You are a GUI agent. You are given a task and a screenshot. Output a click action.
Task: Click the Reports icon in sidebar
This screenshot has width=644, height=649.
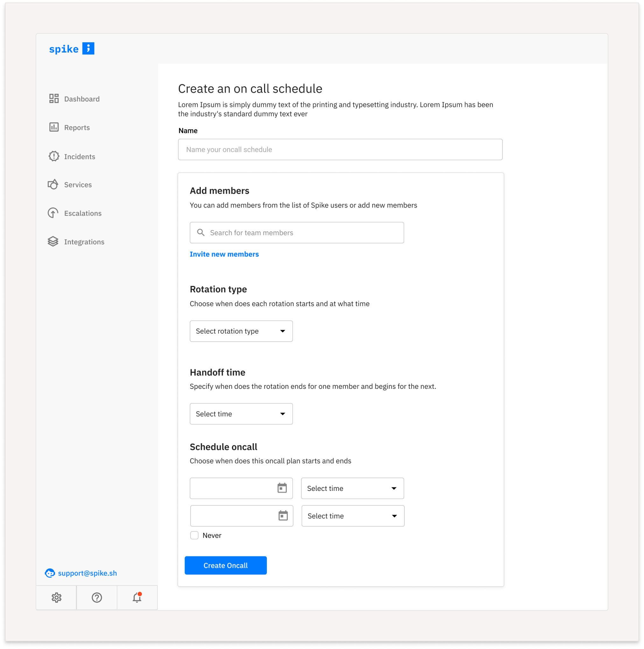pos(54,127)
